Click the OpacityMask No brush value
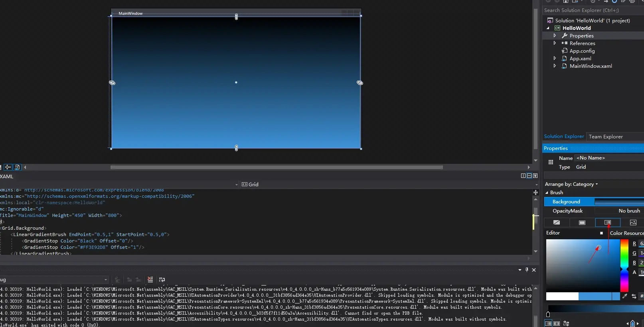Screen dimensions: 644x327 pos(629,211)
